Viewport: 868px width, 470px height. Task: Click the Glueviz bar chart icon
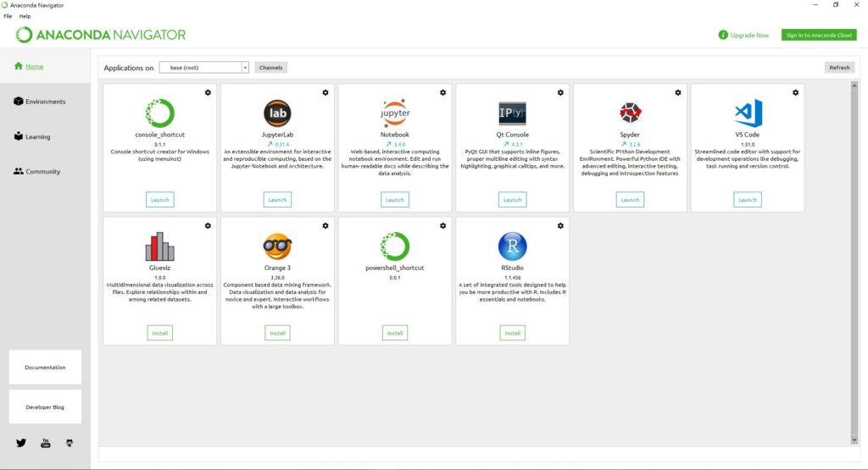(159, 246)
